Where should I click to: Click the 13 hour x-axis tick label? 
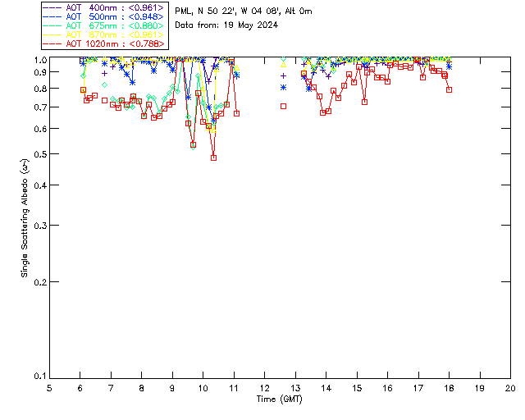(x=295, y=388)
